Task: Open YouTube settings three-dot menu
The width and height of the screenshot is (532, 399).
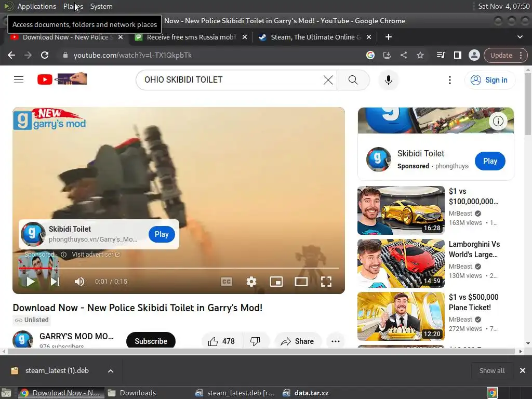Action: click(450, 80)
